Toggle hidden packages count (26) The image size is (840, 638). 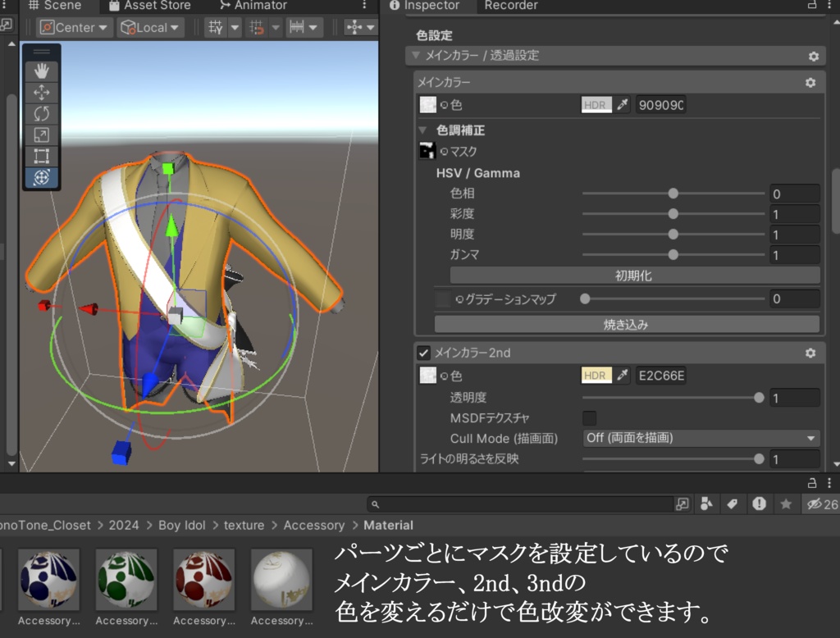coord(822,504)
